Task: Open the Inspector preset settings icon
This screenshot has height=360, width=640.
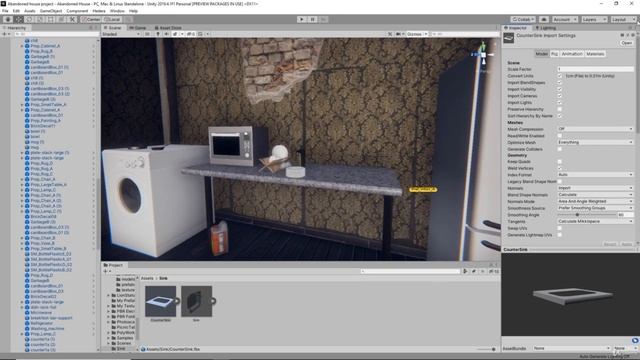Action: coord(628,36)
